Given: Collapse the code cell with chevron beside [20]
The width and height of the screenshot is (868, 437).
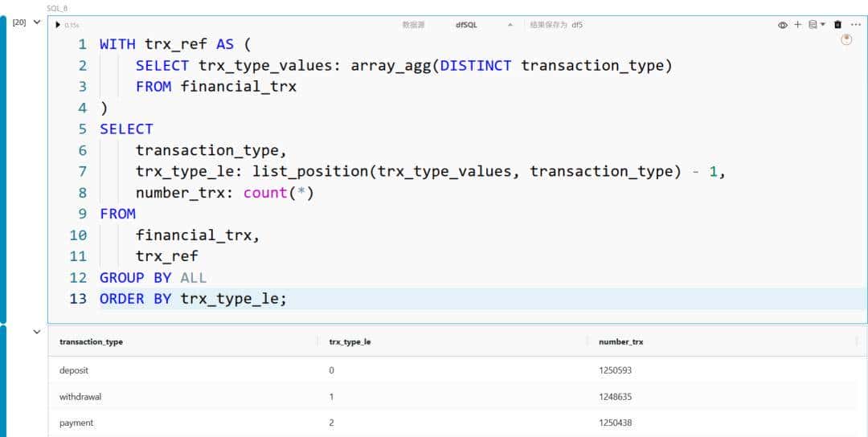Looking at the screenshot, I should (36, 22).
